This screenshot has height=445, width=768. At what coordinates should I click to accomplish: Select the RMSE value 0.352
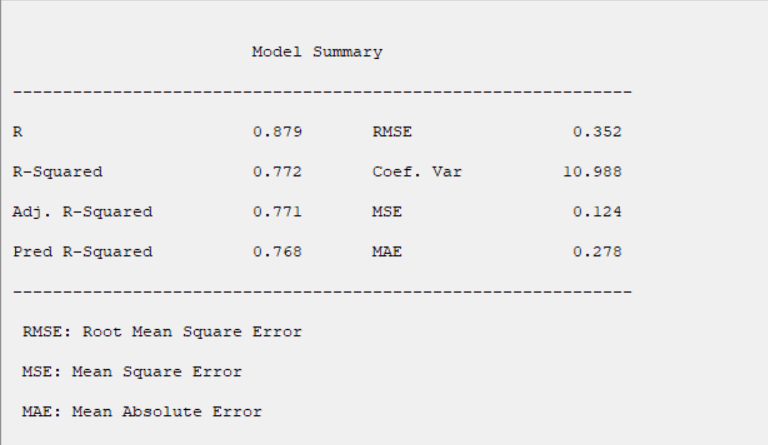coord(598,132)
